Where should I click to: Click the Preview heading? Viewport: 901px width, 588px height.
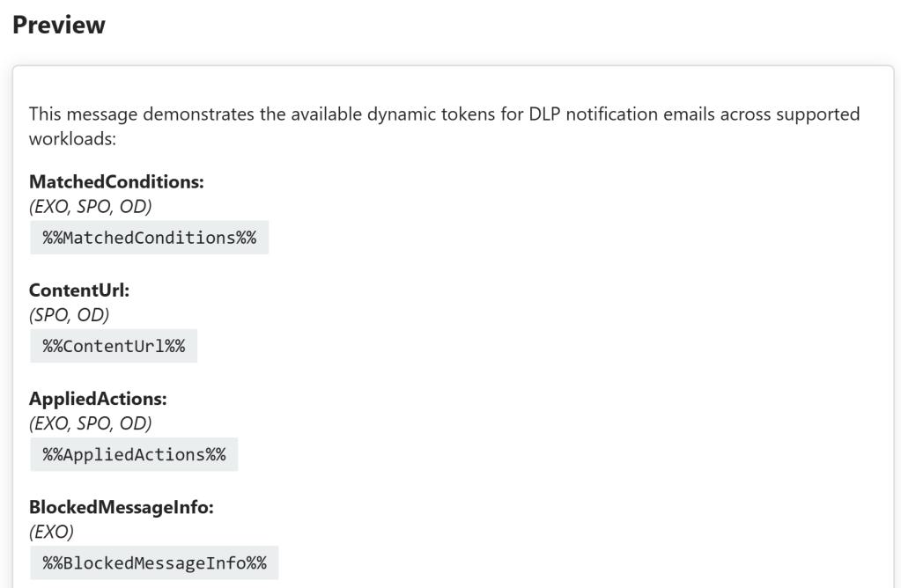pyautogui.click(x=58, y=26)
